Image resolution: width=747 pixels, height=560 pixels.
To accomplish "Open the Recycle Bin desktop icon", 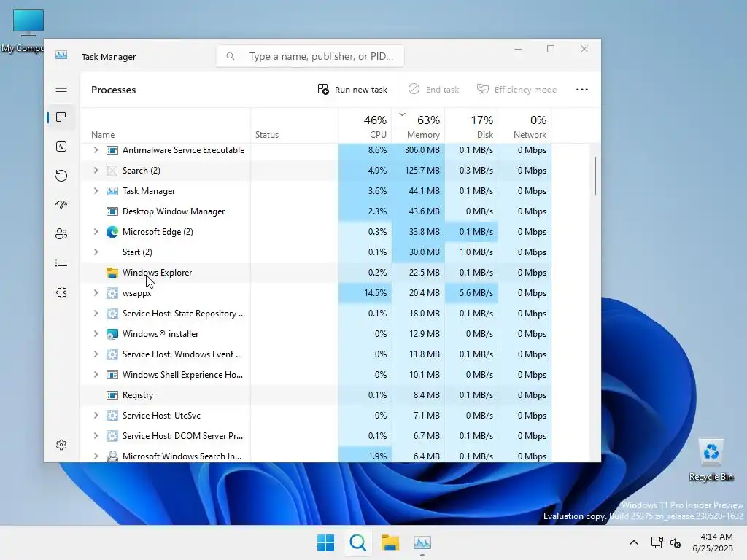I will tap(711, 460).
